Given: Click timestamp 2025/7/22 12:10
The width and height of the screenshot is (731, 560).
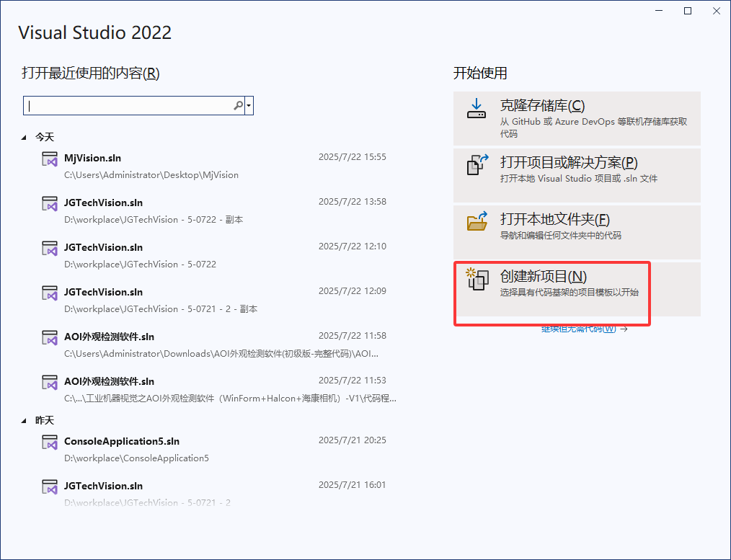Looking at the screenshot, I should click(352, 247).
